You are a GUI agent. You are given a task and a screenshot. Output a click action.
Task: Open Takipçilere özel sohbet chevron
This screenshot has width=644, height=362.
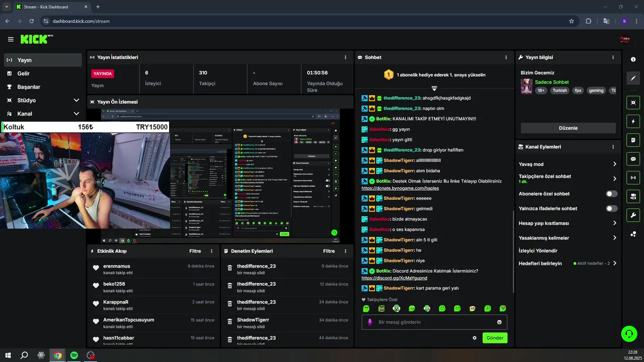pyautogui.click(x=615, y=178)
